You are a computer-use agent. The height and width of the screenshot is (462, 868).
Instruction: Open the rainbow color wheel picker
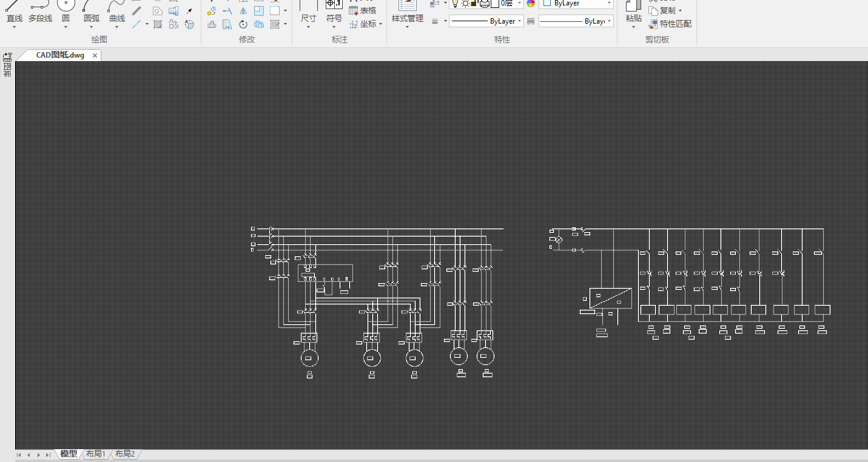(x=531, y=4)
